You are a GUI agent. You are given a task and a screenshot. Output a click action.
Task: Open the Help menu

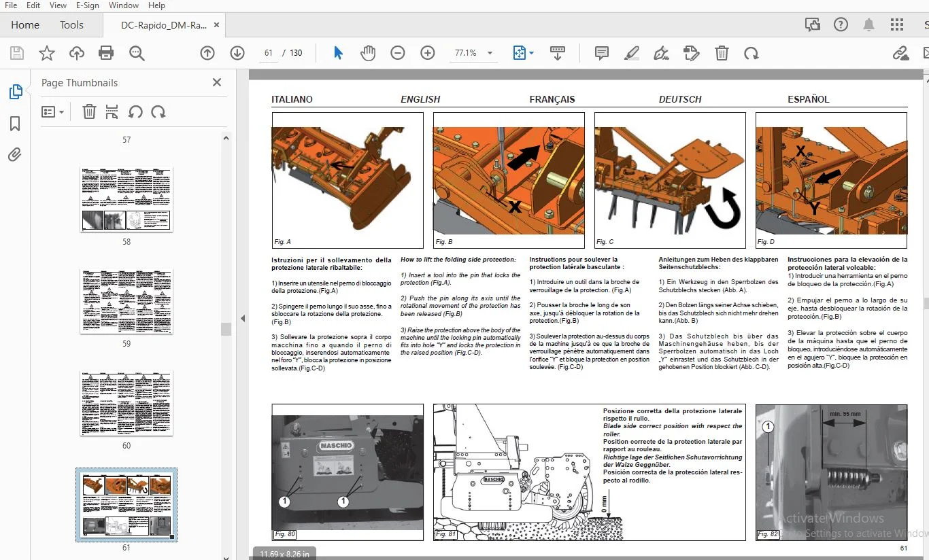click(x=157, y=5)
